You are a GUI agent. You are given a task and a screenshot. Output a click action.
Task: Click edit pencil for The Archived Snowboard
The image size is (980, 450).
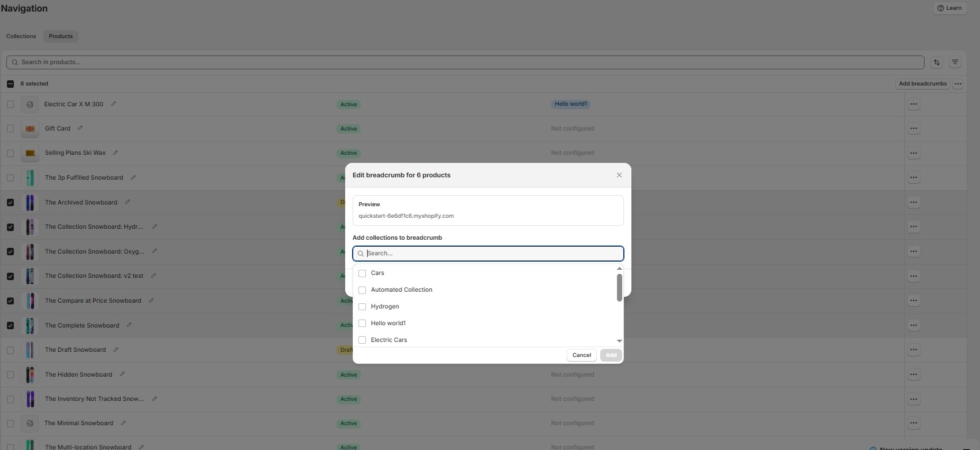(x=128, y=202)
